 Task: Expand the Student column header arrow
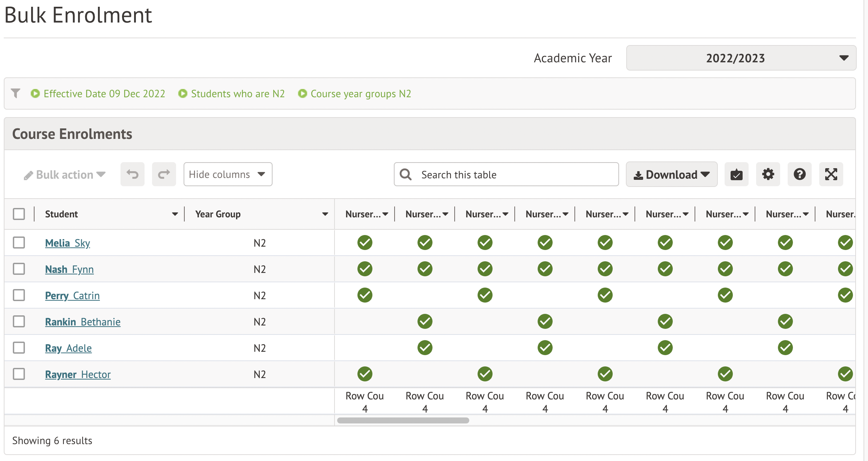[x=175, y=214]
